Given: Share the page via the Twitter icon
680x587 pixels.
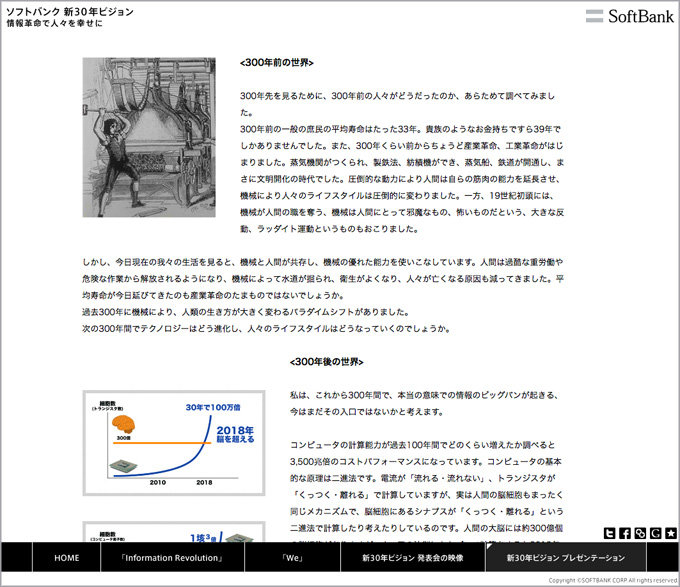Looking at the screenshot, I should point(609,533).
